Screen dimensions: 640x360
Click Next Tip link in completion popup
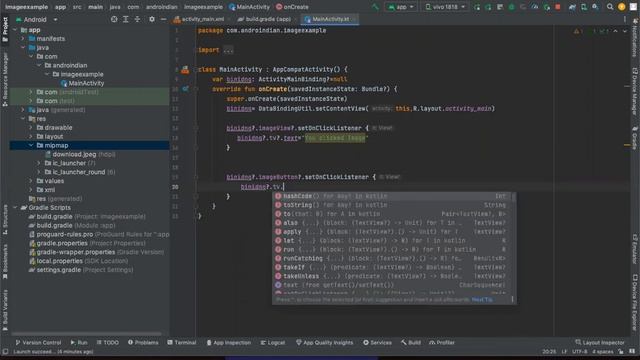(482, 300)
